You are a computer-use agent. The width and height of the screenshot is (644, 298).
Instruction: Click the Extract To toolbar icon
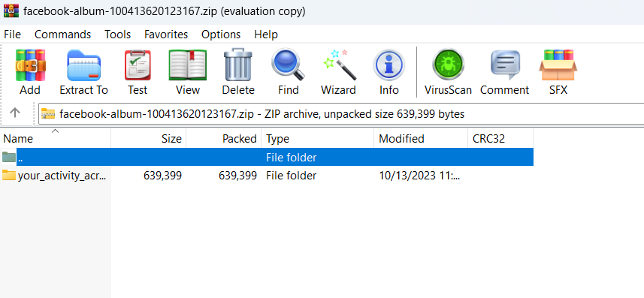83,65
